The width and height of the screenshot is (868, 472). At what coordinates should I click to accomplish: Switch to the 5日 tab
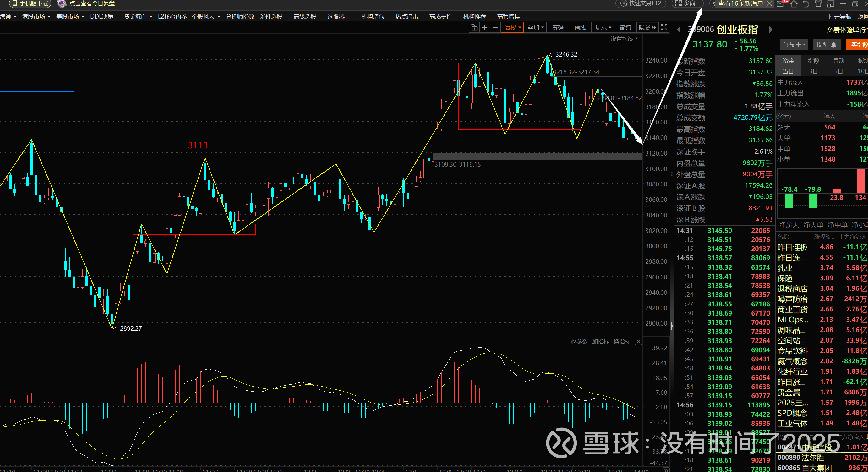(x=838, y=71)
